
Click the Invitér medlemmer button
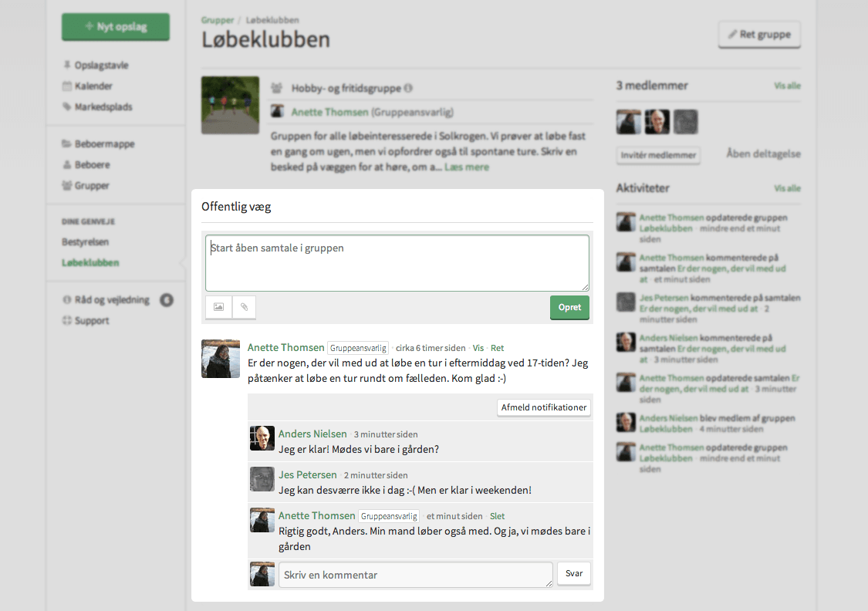[x=658, y=155]
